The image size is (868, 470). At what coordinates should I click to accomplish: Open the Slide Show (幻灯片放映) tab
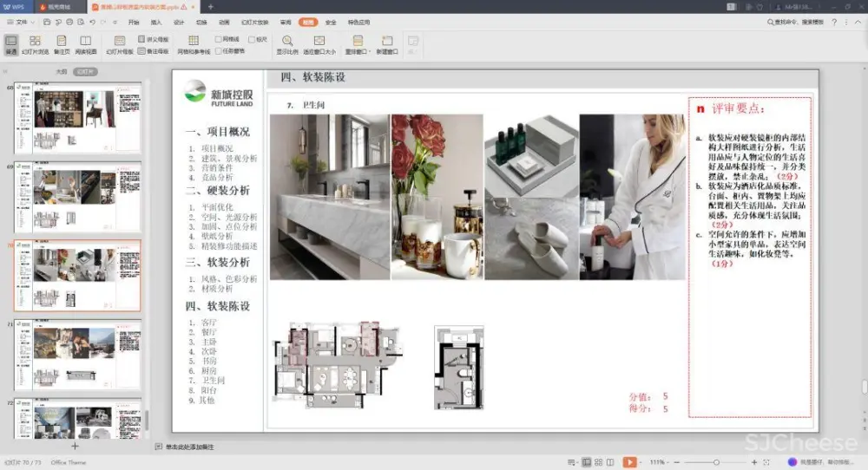[x=254, y=22]
